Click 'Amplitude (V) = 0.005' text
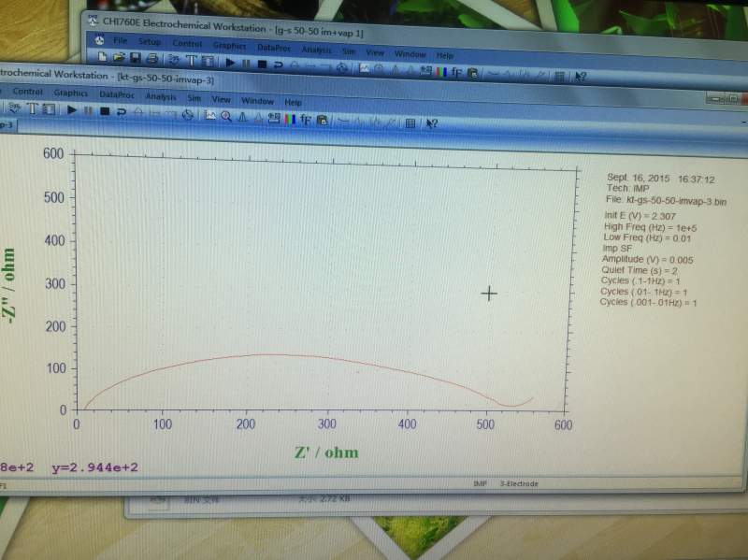The image size is (748, 560). pyautogui.click(x=647, y=260)
